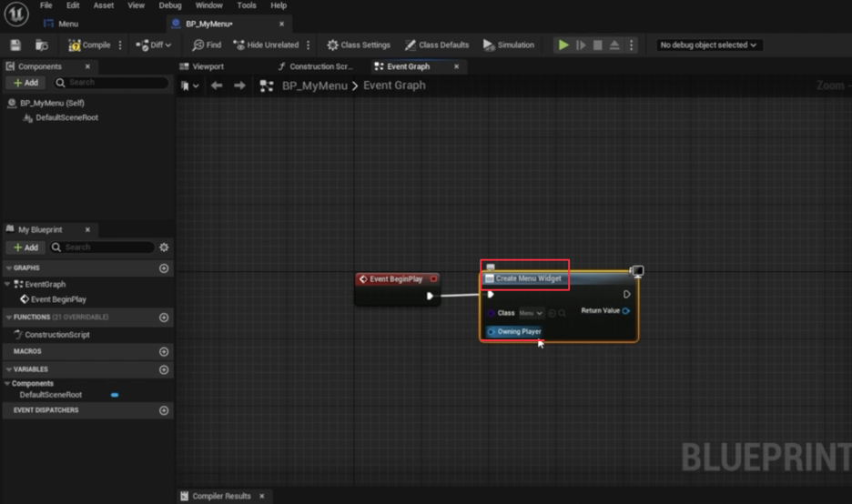The width and height of the screenshot is (852, 504).
Task: Compile the blueprint
Action: (89, 45)
